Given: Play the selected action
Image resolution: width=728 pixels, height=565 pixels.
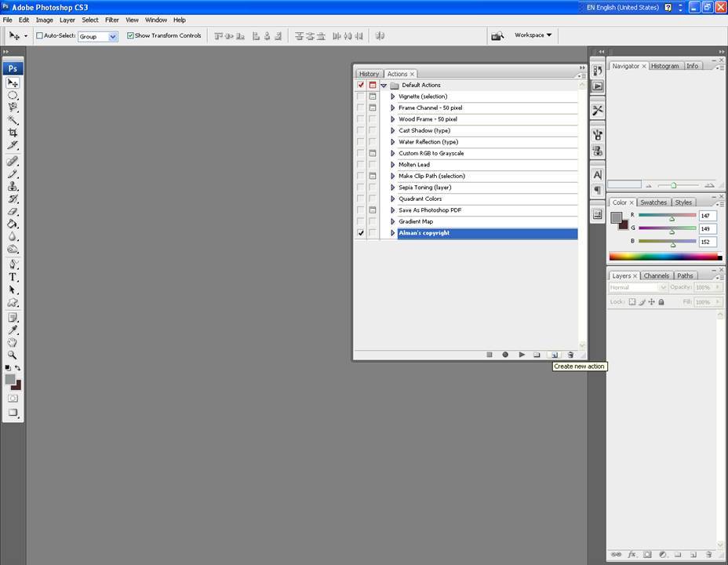Looking at the screenshot, I should (x=522, y=355).
